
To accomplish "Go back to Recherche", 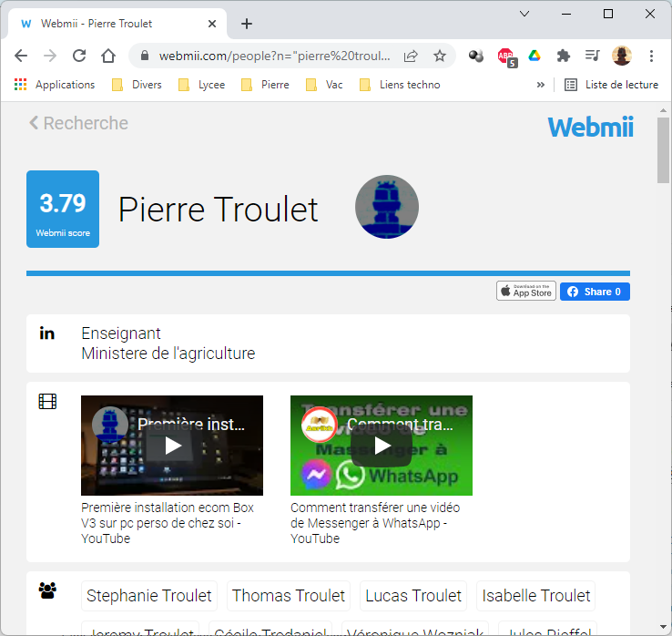I will point(78,123).
